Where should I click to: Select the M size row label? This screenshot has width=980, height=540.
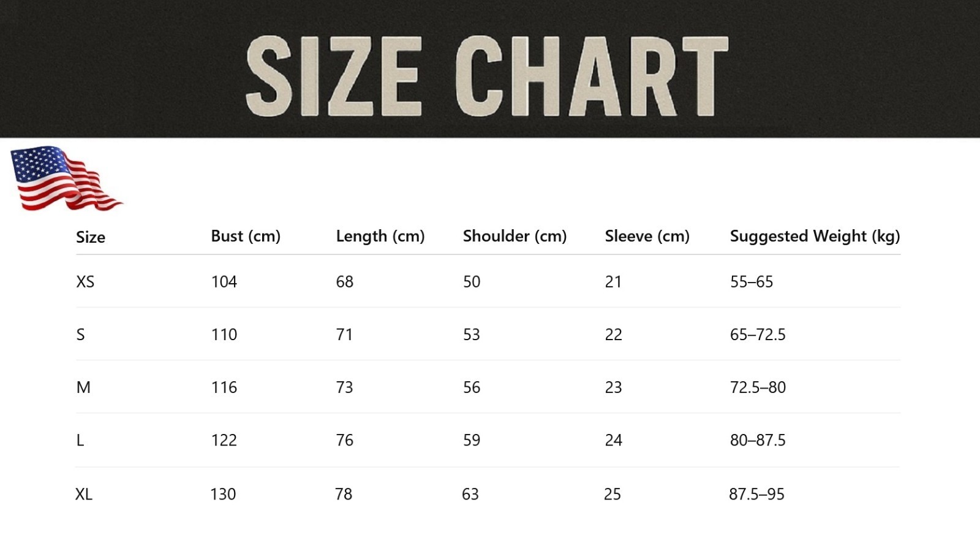tap(83, 387)
